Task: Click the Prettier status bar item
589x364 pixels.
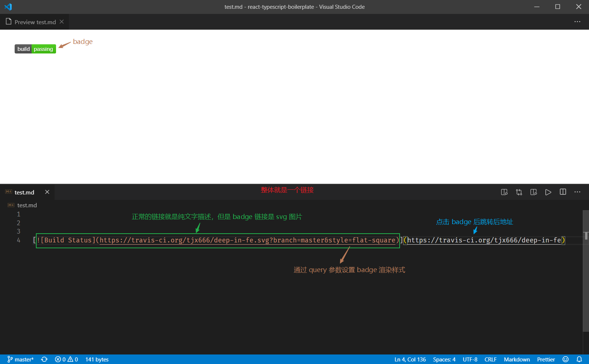Action: [x=546, y=360]
